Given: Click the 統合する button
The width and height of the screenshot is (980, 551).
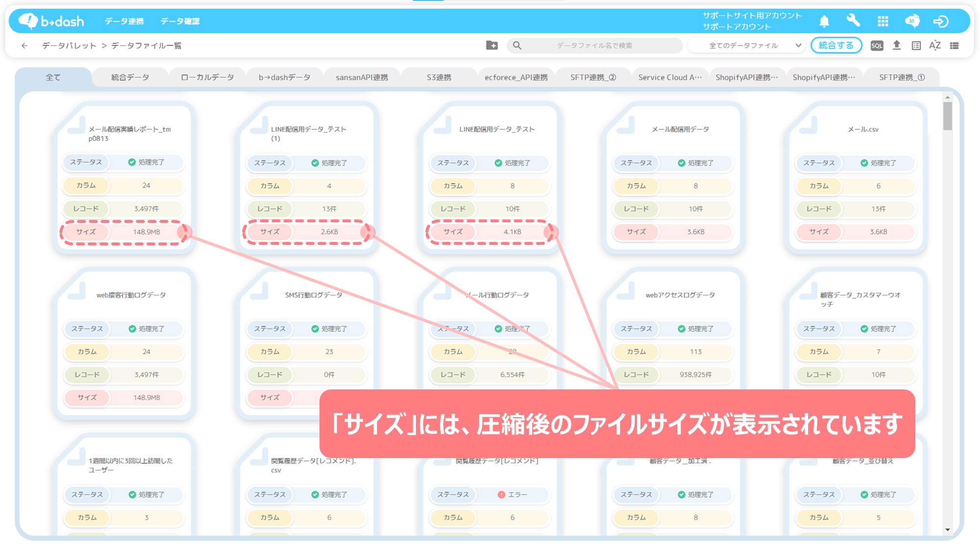Looking at the screenshot, I should pyautogui.click(x=836, y=46).
